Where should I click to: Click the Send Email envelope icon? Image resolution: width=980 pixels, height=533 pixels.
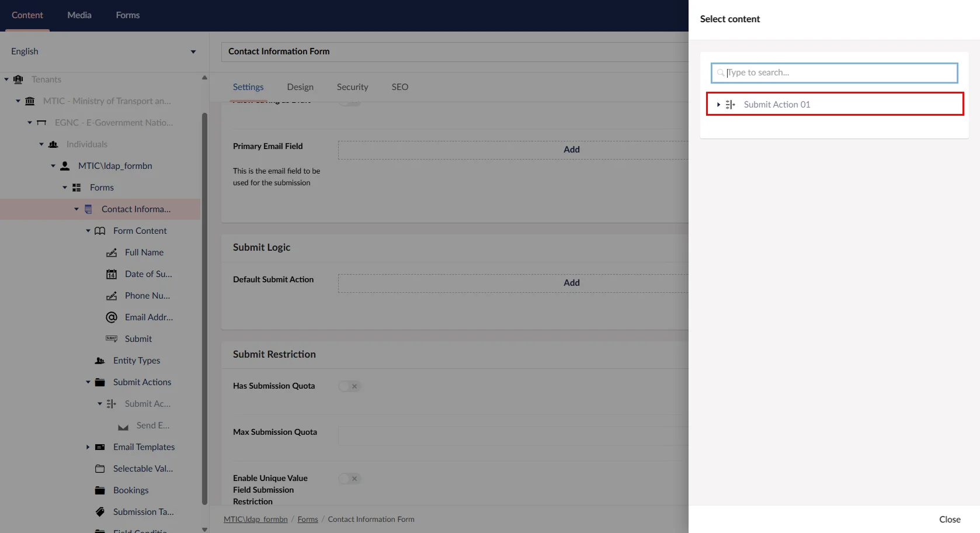pyautogui.click(x=123, y=426)
